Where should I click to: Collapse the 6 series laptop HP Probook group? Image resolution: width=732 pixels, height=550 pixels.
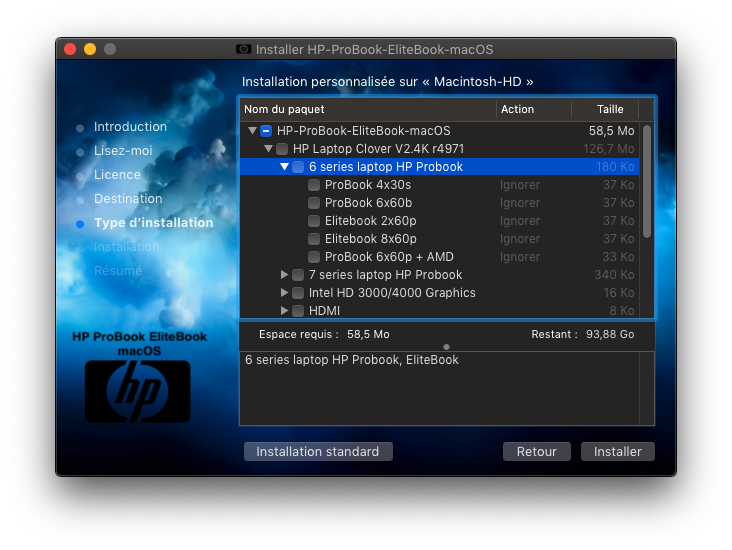tap(284, 167)
